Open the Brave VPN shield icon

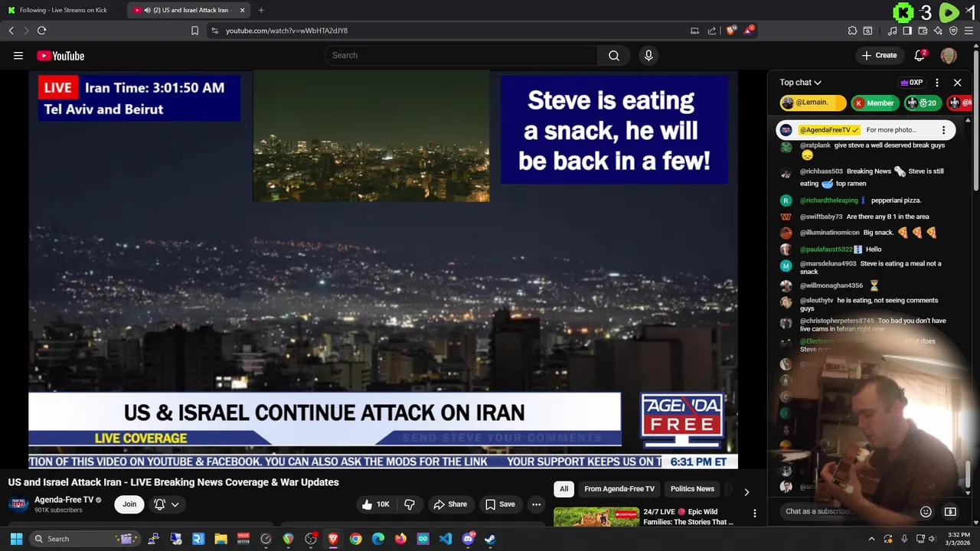tap(953, 31)
